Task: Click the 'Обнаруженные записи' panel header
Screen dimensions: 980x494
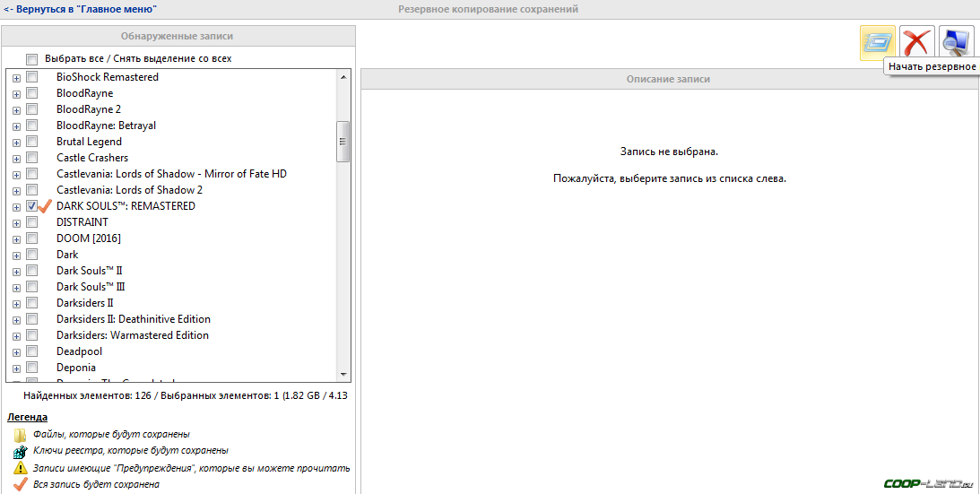Action: pos(178,37)
